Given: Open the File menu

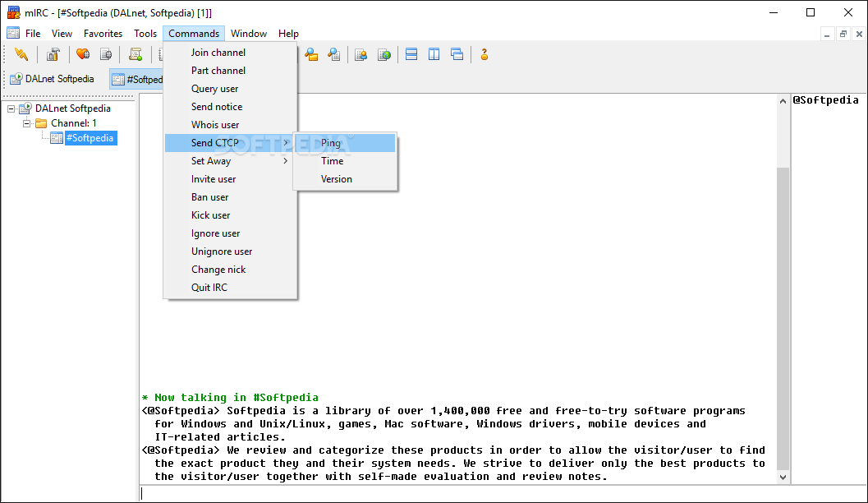Looking at the screenshot, I should coord(33,33).
